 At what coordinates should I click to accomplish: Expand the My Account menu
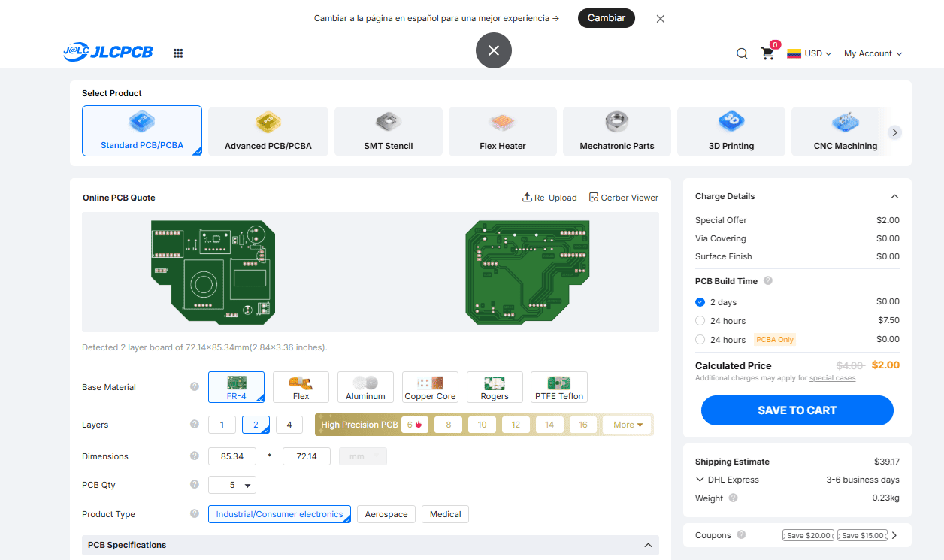(873, 53)
